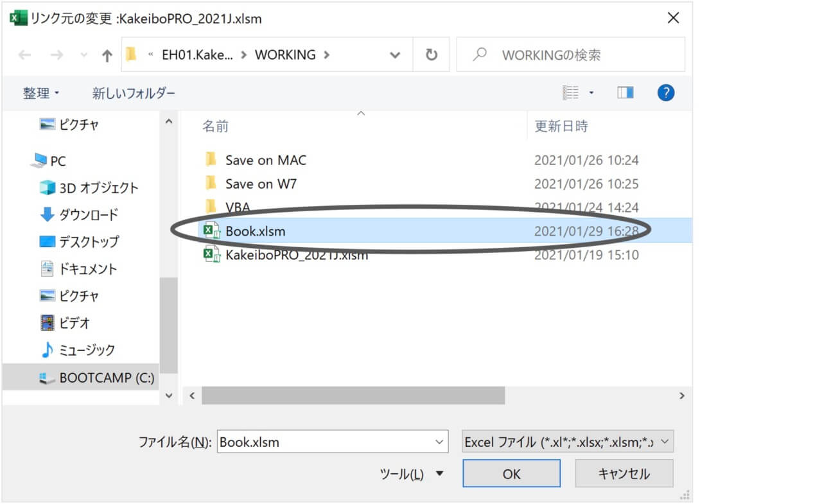Screen dimensions: 822x504
Task: Click horizontal scrollbar right arrow
Action: (682, 396)
